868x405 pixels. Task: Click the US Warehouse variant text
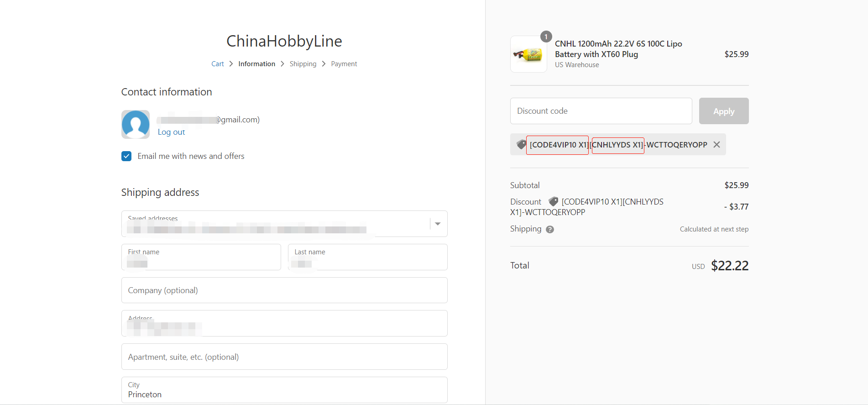click(x=577, y=65)
